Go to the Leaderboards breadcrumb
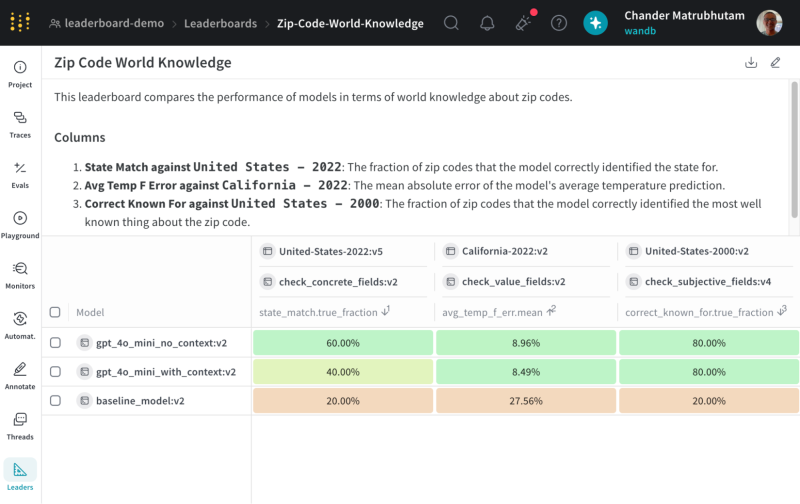This screenshot has height=504, width=800. (220, 23)
